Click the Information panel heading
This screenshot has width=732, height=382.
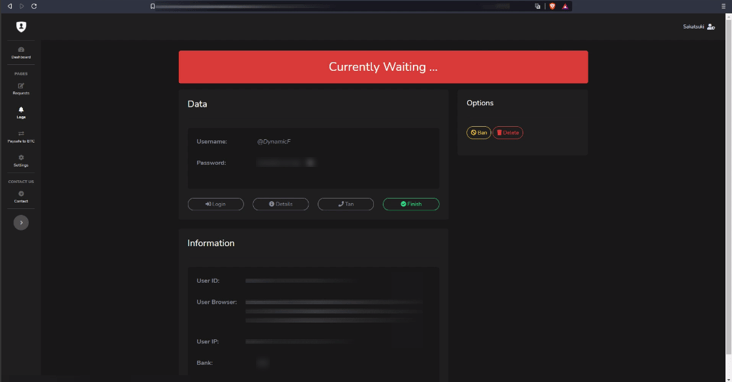211,243
